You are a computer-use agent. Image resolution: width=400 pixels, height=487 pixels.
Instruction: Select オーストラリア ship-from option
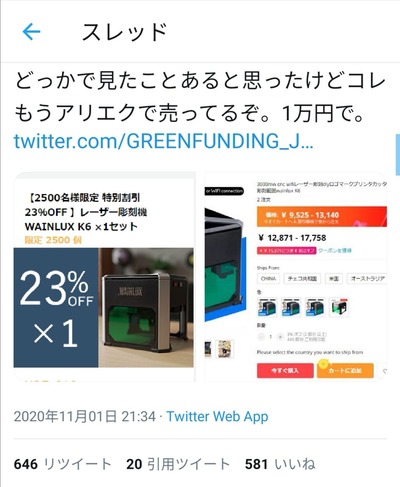(x=367, y=278)
